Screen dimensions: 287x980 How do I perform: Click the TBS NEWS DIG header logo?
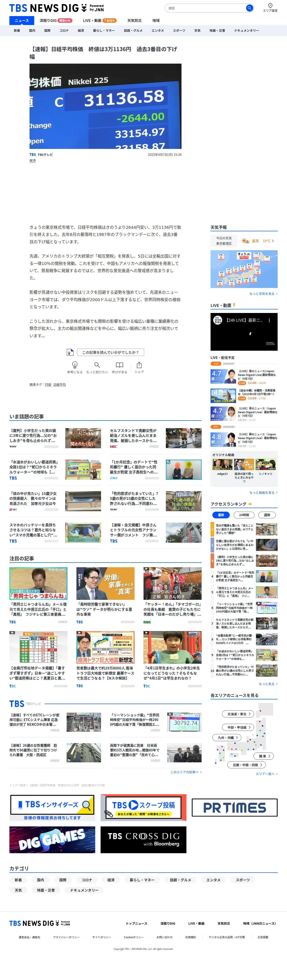point(56,8)
